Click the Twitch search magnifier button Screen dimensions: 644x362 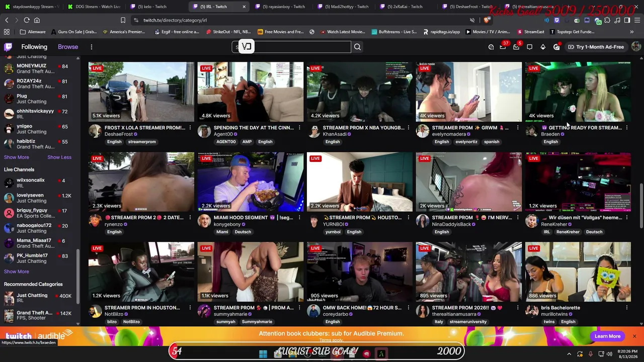tap(357, 47)
